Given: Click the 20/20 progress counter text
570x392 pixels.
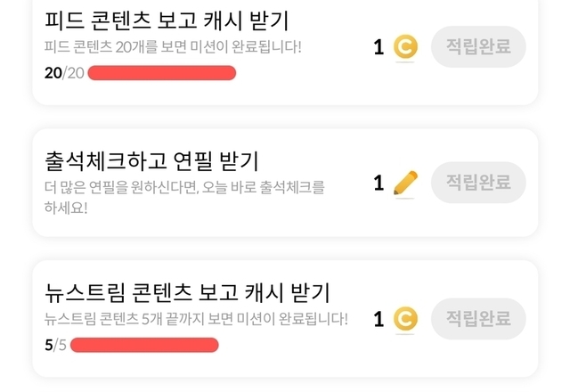Looking at the screenshot, I should pos(63,73).
